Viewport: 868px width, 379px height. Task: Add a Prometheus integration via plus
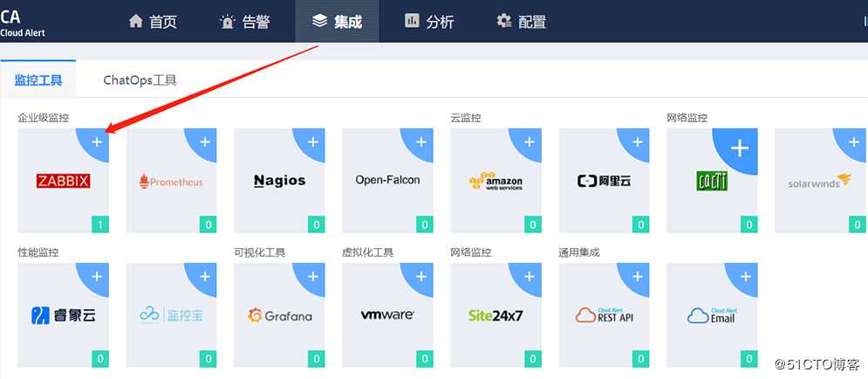pos(205,141)
